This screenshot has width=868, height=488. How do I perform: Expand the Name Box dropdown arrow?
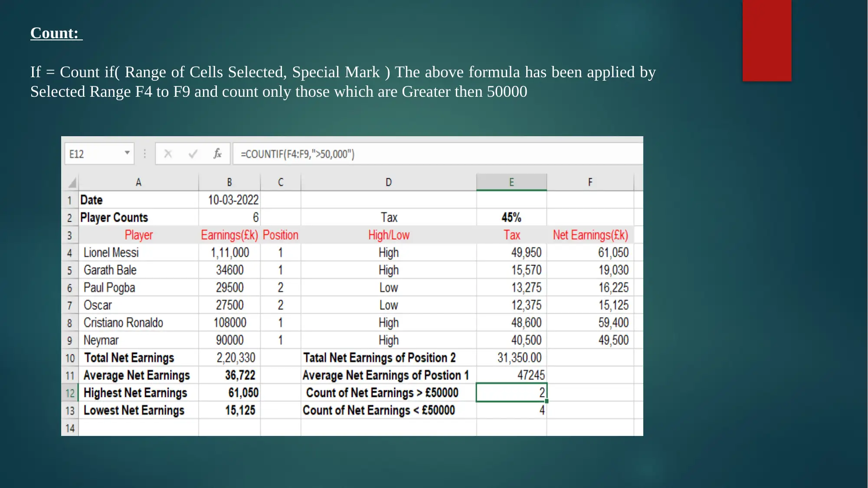tap(127, 153)
